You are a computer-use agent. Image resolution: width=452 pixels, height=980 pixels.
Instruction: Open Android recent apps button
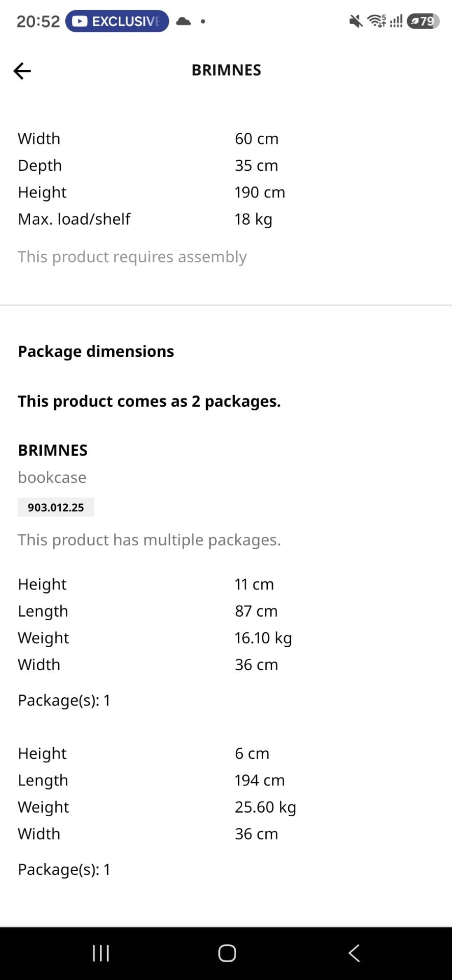click(101, 953)
